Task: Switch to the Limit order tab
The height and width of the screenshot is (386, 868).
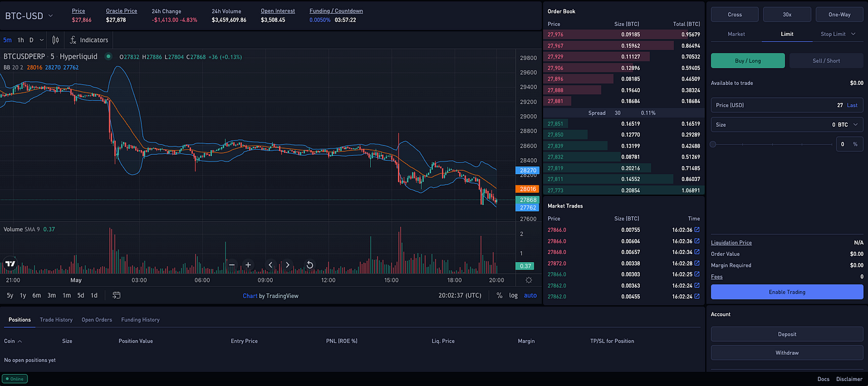Action: [x=787, y=34]
